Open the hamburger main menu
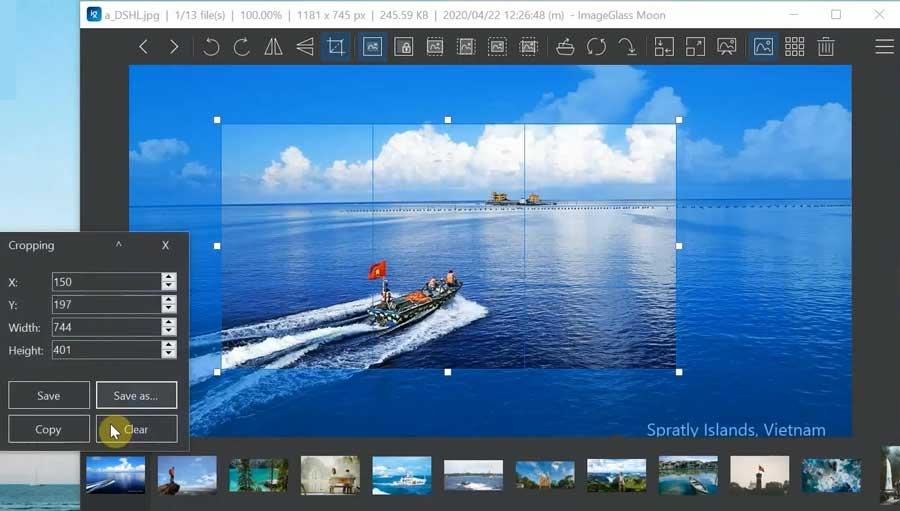This screenshot has width=900, height=511. (884, 47)
